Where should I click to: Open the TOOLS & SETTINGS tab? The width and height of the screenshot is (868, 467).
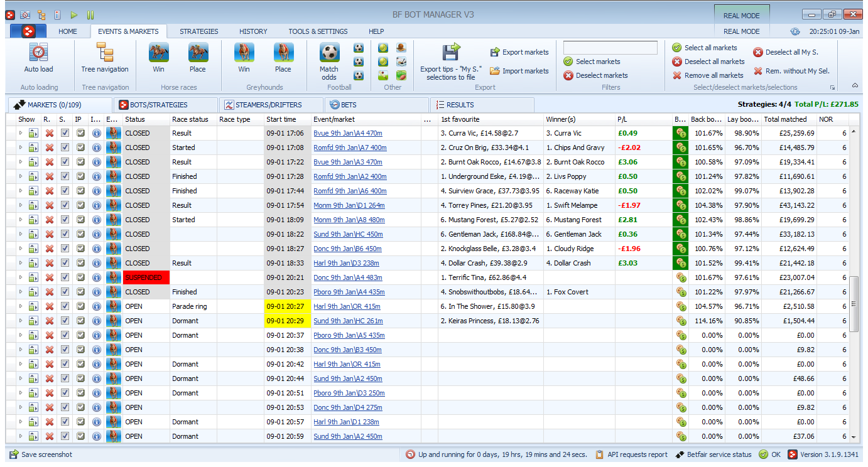pos(318,31)
